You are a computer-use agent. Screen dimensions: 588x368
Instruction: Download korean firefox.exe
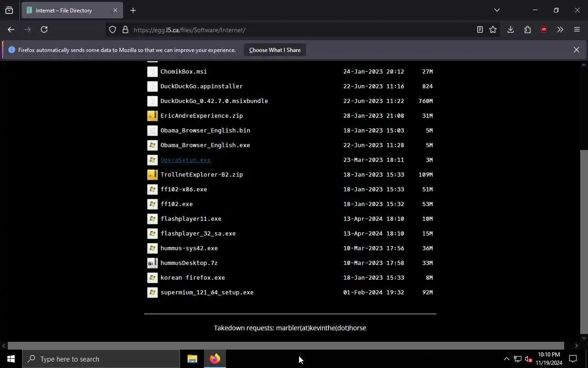point(192,278)
